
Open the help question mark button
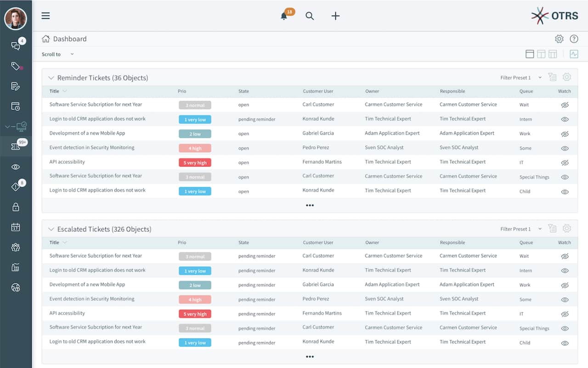tap(574, 39)
